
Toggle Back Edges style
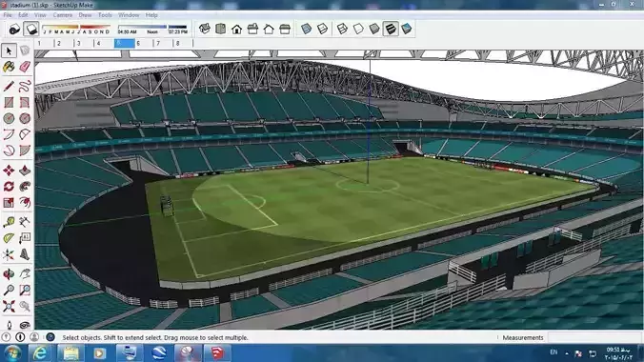pyautogui.click(x=322, y=29)
